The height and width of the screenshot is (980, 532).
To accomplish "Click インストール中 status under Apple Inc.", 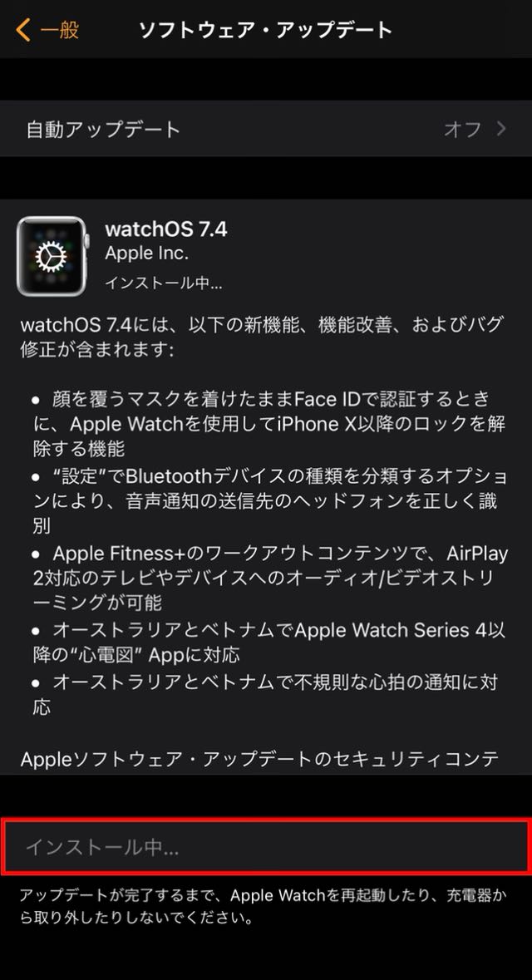I will click(x=164, y=283).
